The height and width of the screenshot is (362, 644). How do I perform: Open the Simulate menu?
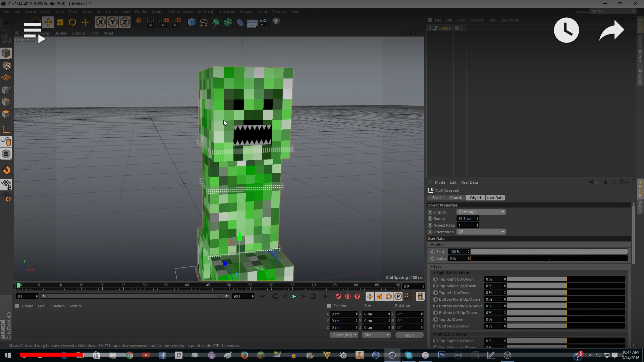(122, 11)
